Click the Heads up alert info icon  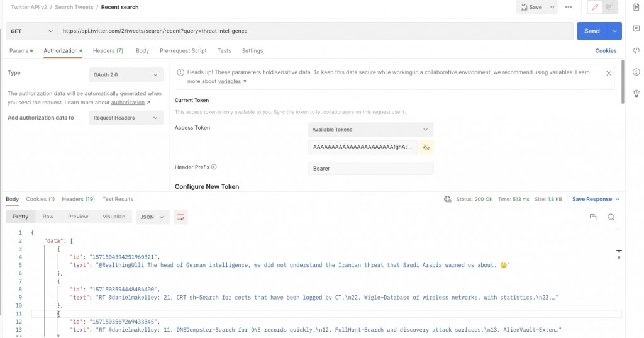pos(180,72)
